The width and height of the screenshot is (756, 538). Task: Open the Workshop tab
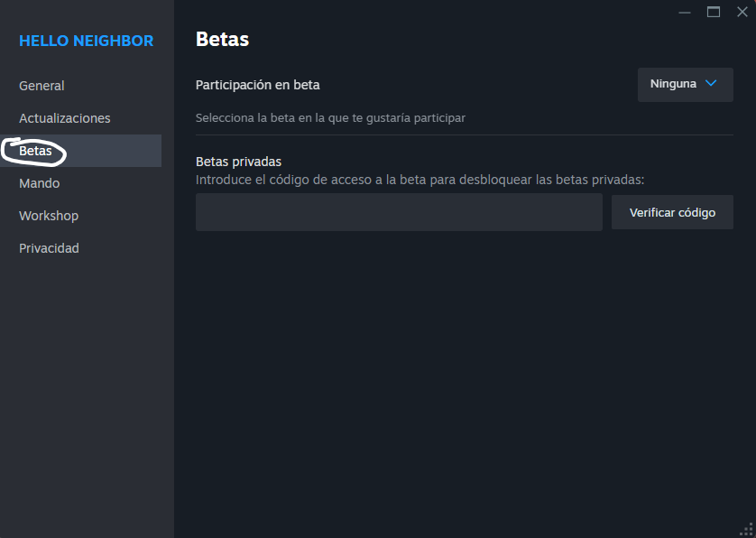tap(49, 216)
